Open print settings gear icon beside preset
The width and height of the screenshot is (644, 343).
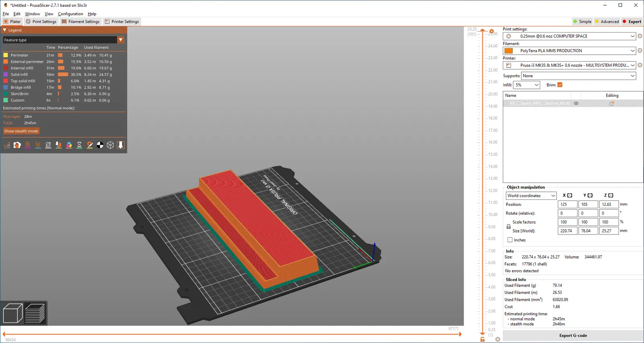[640, 36]
